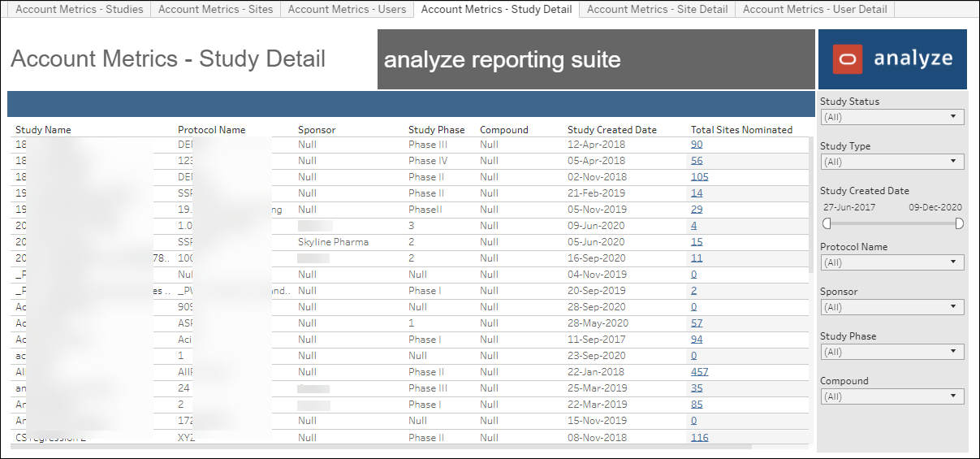Screen dimensions: 980x459
Task: Open the 15 total sites link
Action: pyautogui.click(x=697, y=242)
